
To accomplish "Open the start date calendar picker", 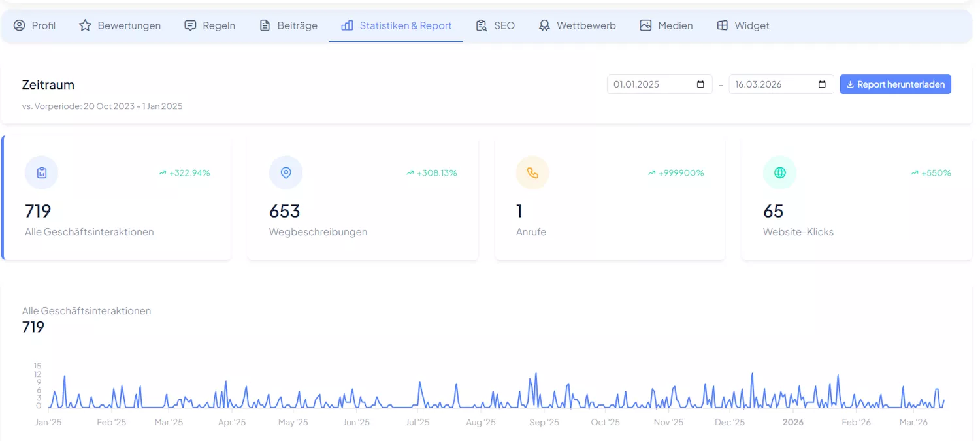I will [x=702, y=84].
